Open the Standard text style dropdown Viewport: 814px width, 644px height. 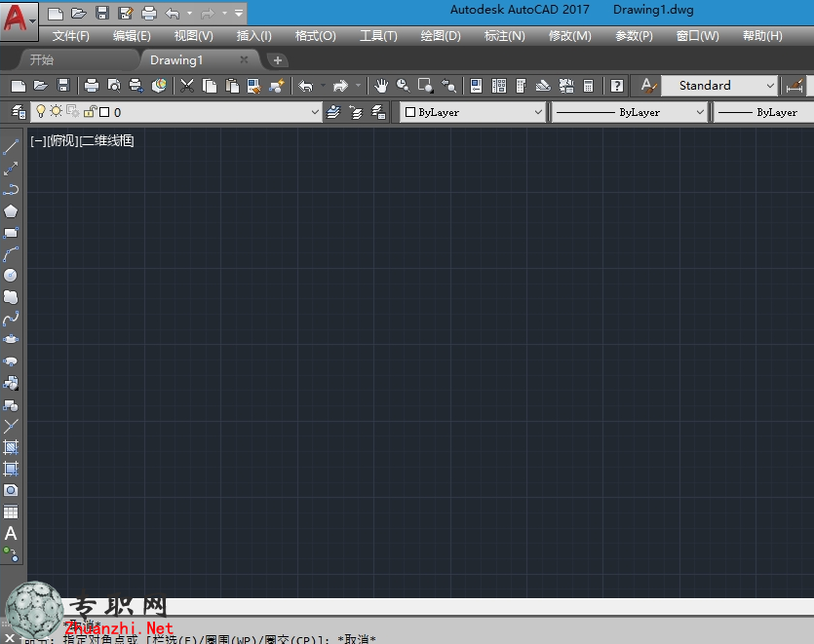(x=770, y=86)
